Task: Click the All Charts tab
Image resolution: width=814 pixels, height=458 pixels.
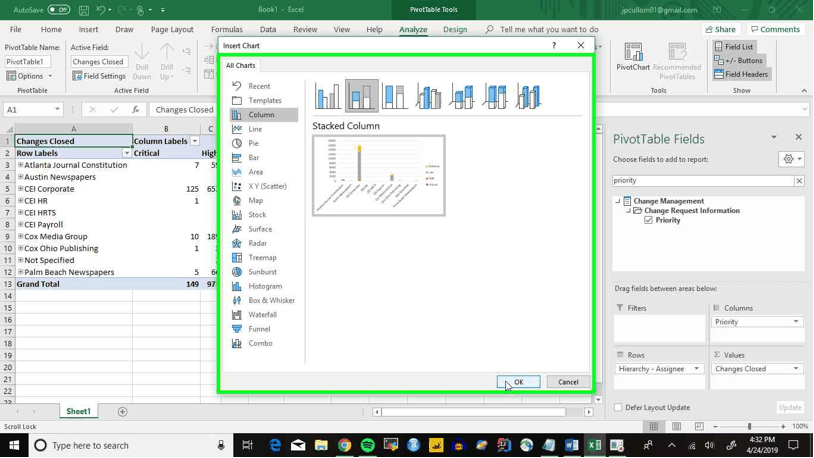Action: click(240, 65)
